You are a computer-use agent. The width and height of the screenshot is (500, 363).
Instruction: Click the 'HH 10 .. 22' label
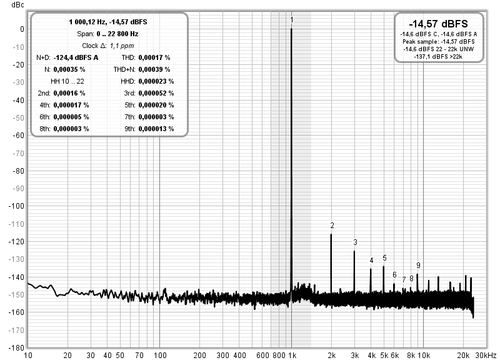pyautogui.click(x=67, y=81)
